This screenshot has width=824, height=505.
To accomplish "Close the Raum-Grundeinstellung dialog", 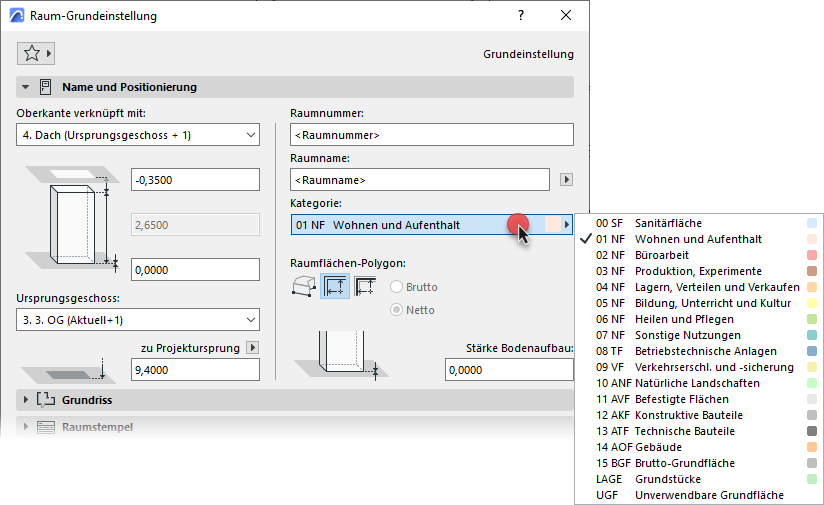I will tap(566, 15).
